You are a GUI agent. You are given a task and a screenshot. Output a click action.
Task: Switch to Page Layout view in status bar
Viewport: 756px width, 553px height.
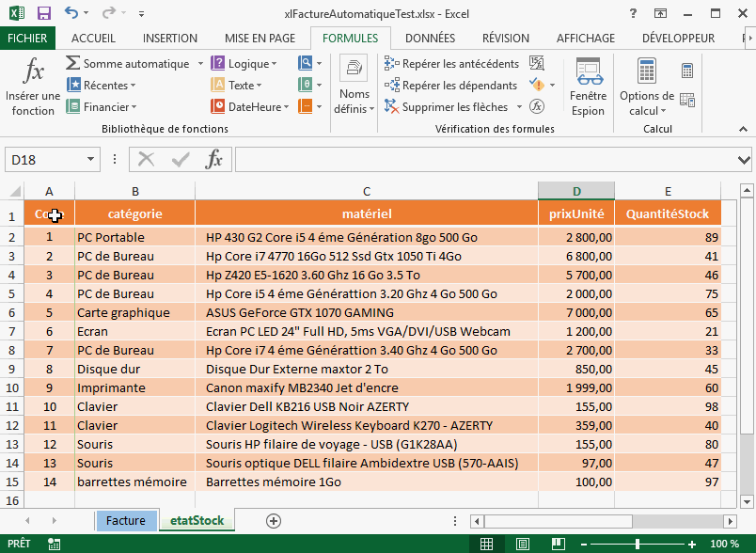pos(522,545)
